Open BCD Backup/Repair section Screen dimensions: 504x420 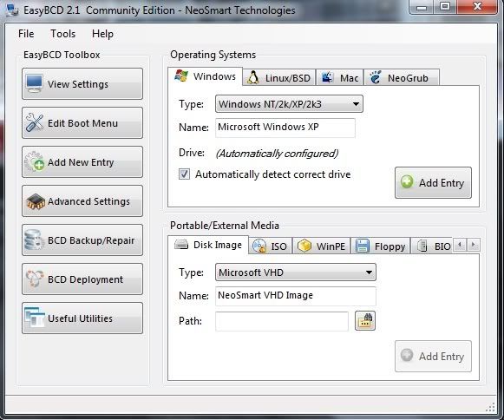tap(82, 240)
